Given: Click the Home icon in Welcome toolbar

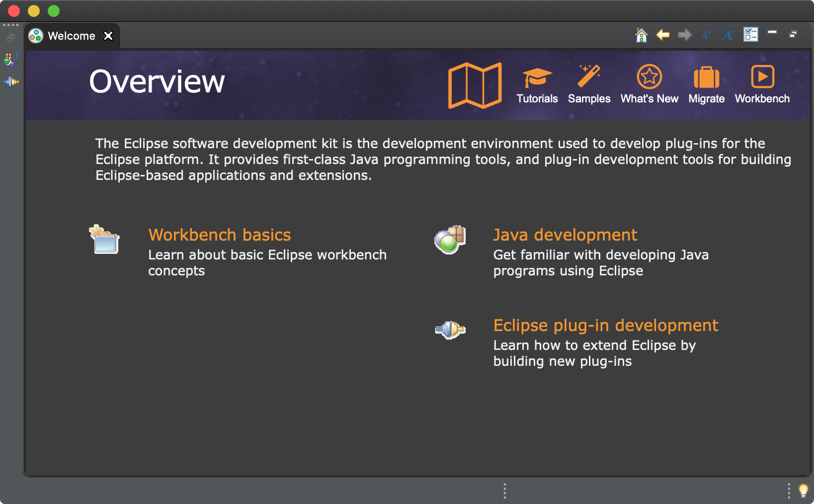Looking at the screenshot, I should [642, 35].
